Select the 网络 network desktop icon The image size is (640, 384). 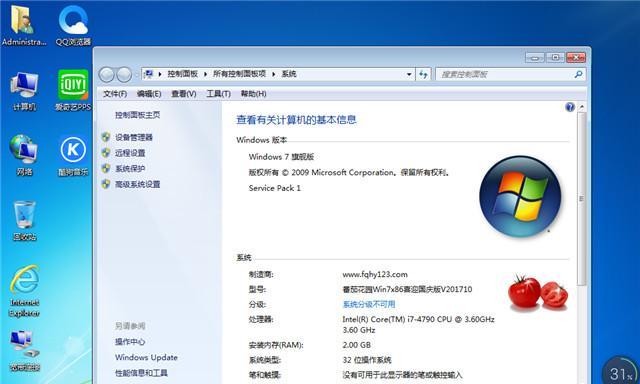click(x=24, y=155)
